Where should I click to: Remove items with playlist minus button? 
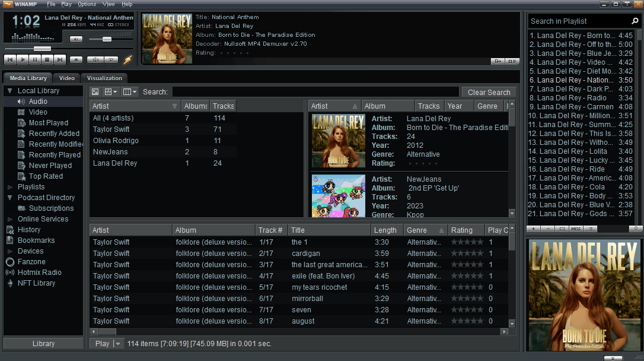548,229
